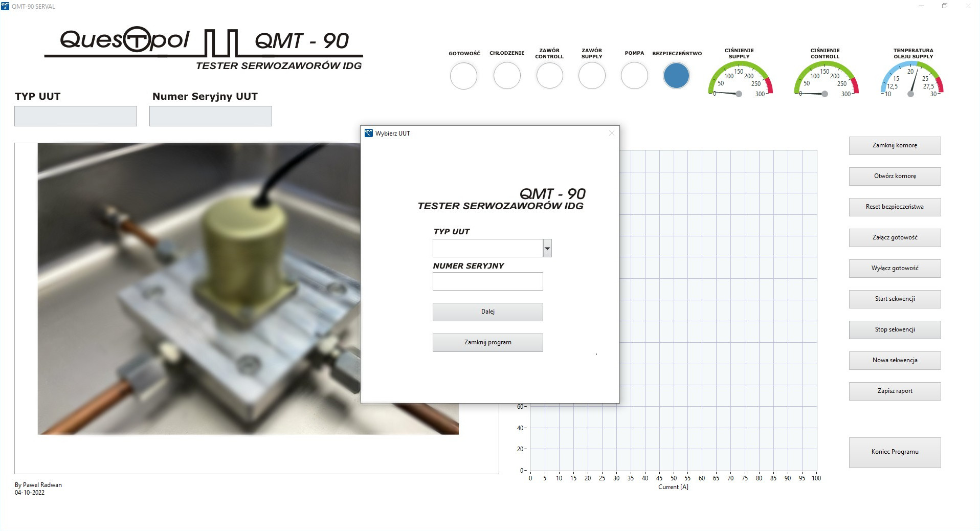Click the Current [A] axis label

click(673, 487)
